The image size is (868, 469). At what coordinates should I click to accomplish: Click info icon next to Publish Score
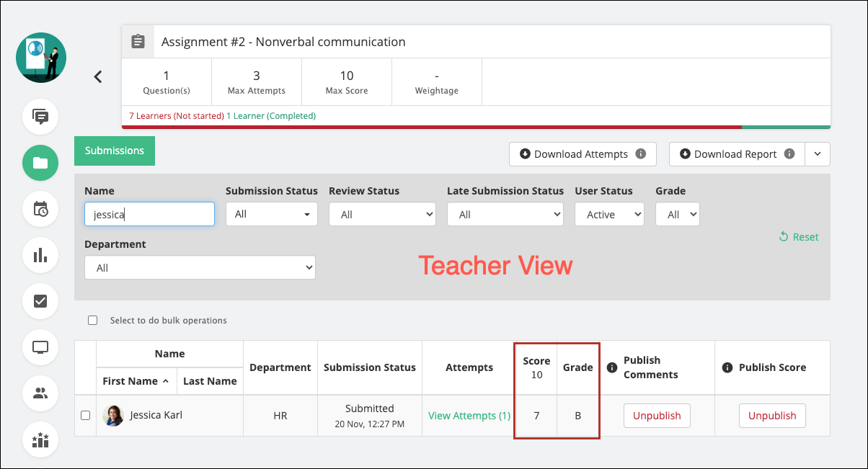[726, 367]
